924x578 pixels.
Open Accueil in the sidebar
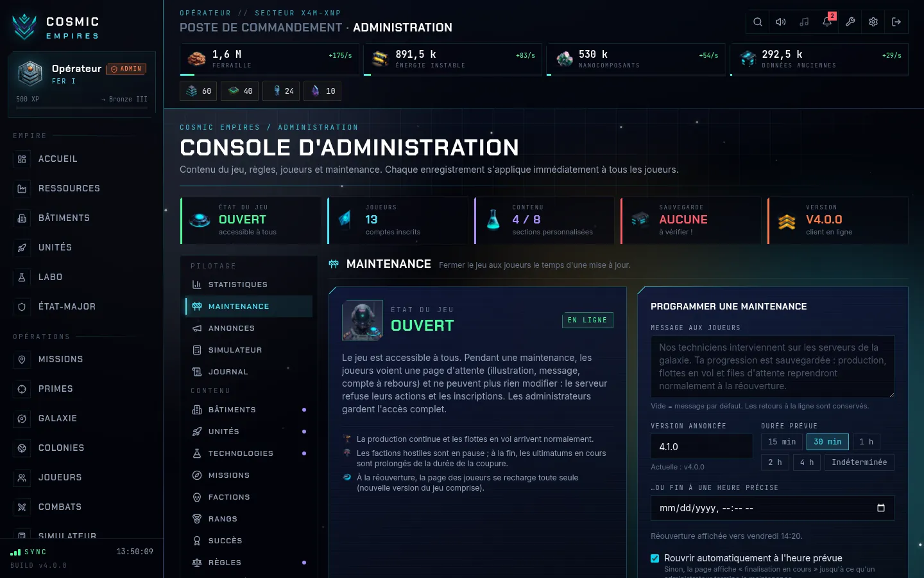[81, 159]
